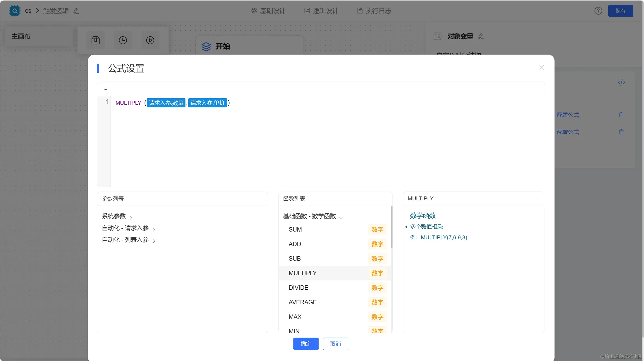
Task: Click the gear logo icon top-left
Action: pyautogui.click(x=15, y=11)
